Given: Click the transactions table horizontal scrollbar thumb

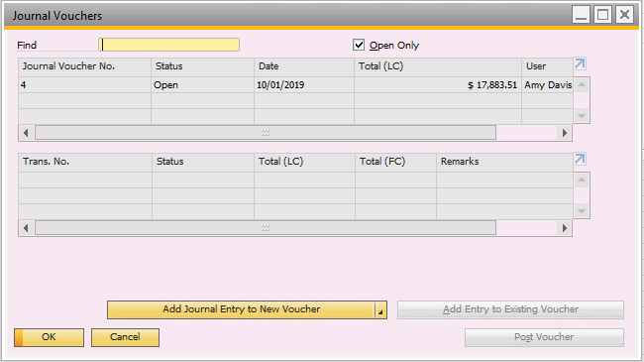Looking at the screenshot, I should coord(266,228).
